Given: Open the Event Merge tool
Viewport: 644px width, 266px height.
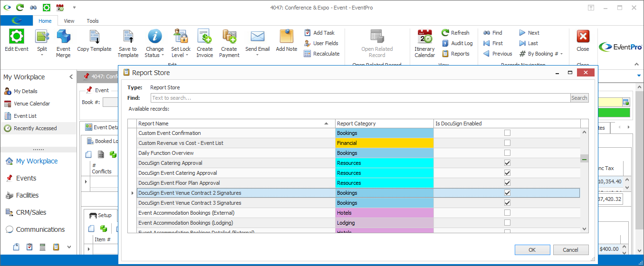Looking at the screenshot, I should click(x=63, y=43).
